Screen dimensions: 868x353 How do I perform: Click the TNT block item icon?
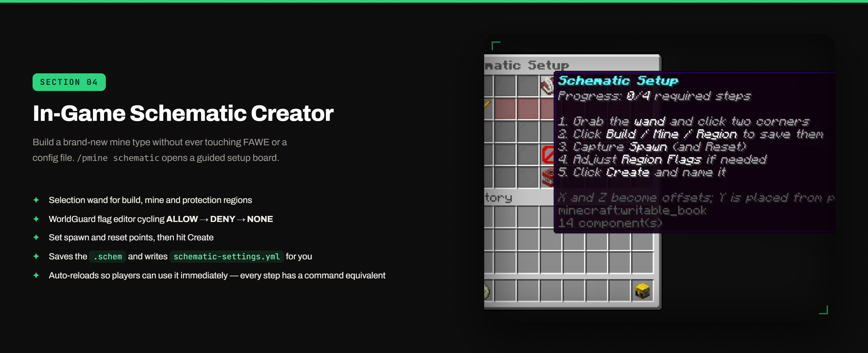pyautogui.click(x=548, y=178)
